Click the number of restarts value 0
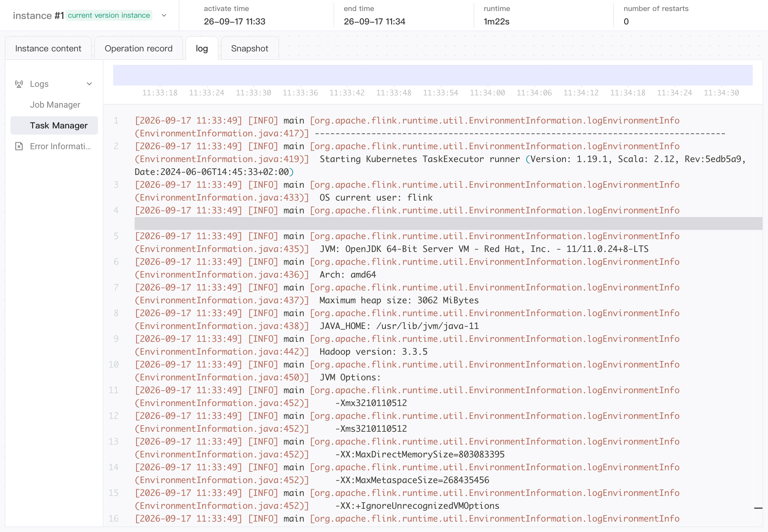768x532 pixels. pos(626,22)
